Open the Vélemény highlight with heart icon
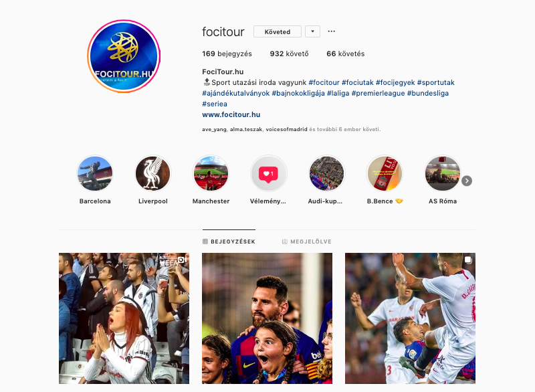 point(269,173)
